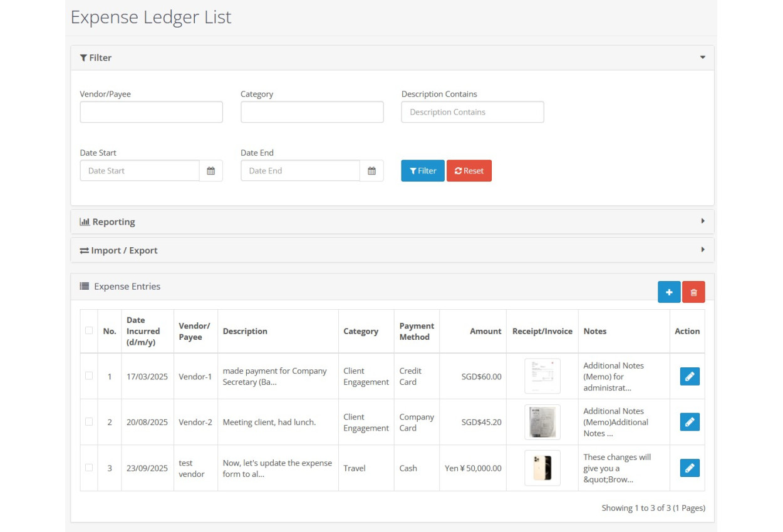Select the checkbox for the Vendor-2 row
This screenshot has height=532, width=783.
pyautogui.click(x=89, y=422)
